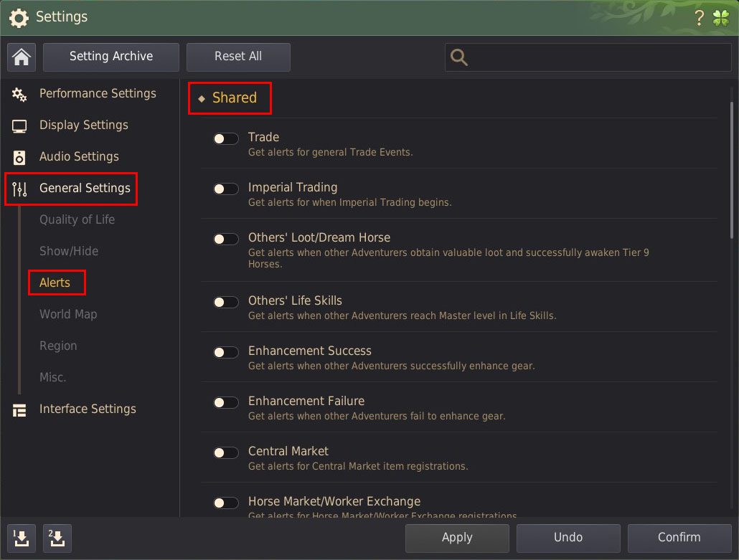Screen dimensions: 739x560
Task: Switch on Others' Life Skills alerts
Action: pyautogui.click(x=226, y=302)
